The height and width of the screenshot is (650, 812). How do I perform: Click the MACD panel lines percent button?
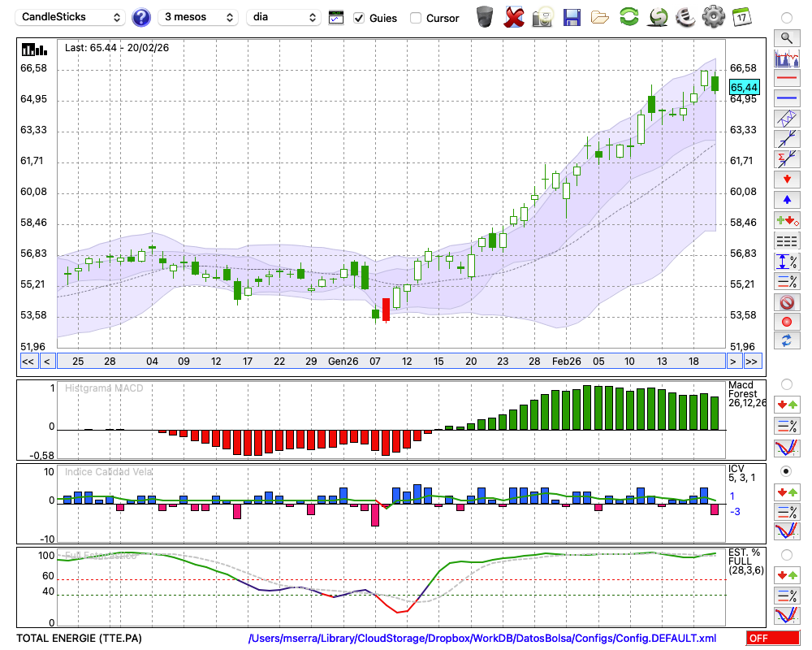787,426
